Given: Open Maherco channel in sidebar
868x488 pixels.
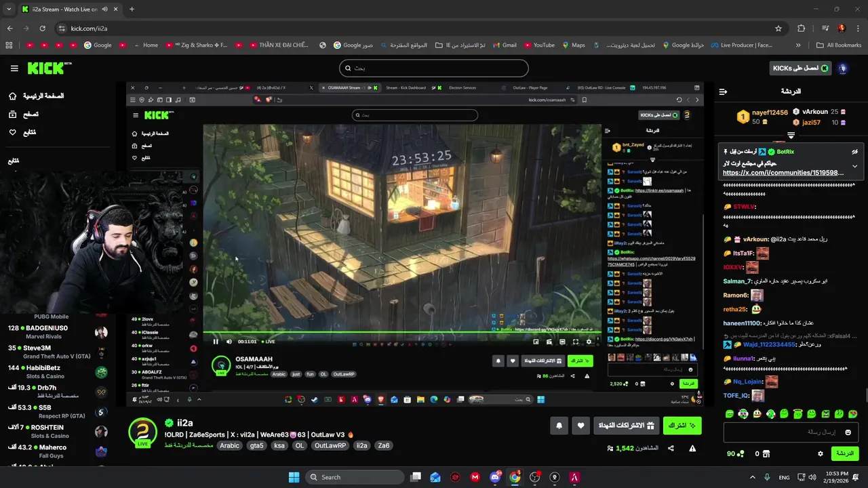Looking at the screenshot, I should pos(57,451).
